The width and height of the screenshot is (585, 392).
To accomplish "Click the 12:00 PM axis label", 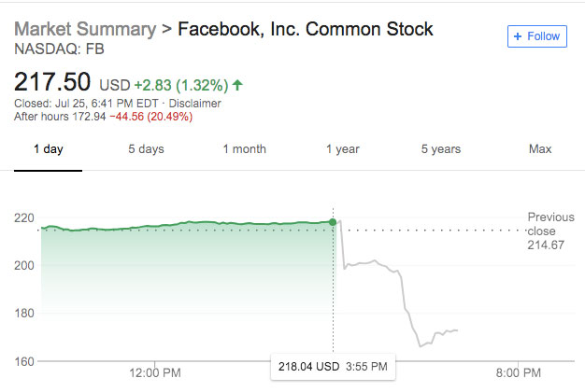I will 153,372.
